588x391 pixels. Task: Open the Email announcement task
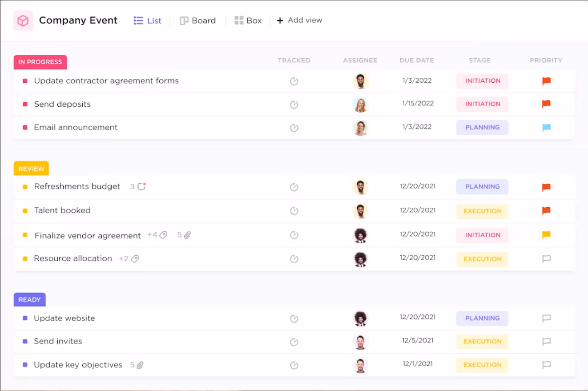pos(76,127)
